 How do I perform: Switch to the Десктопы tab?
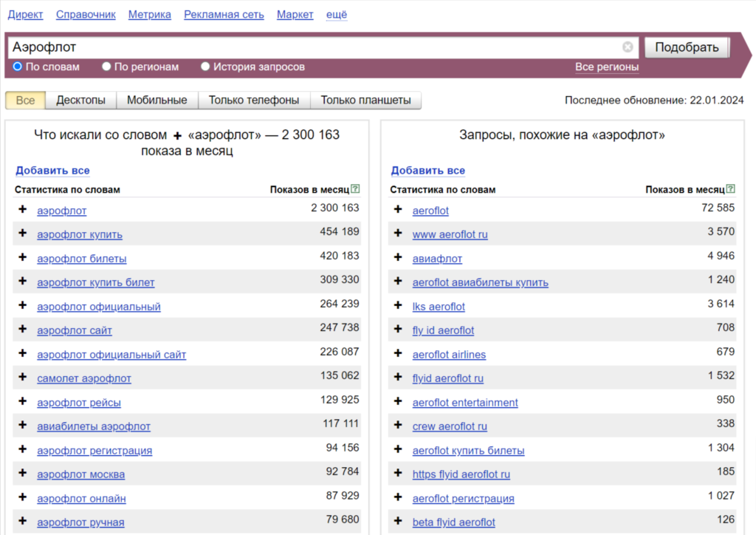81,100
